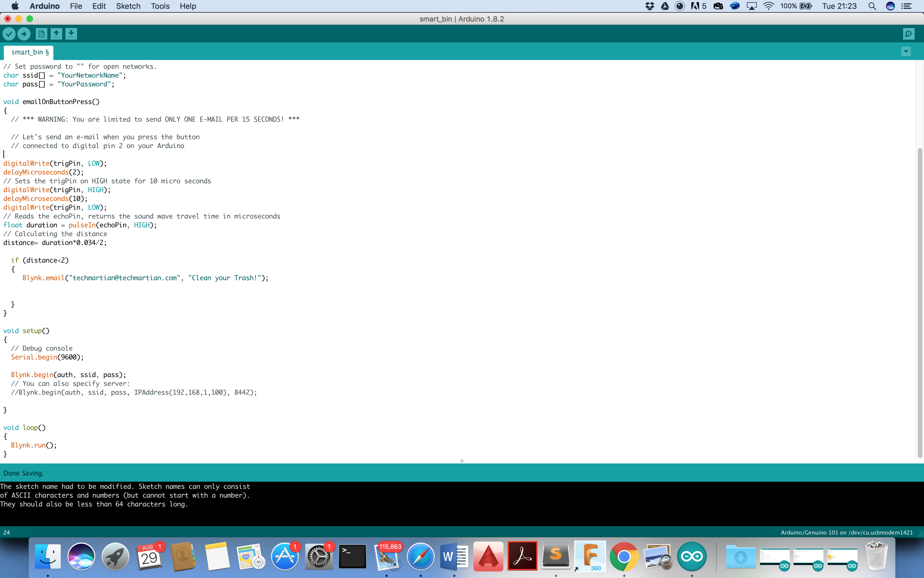The height and width of the screenshot is (578, 924).
Task: Click the vertical editor scrollbar
Action: point(920,302)
